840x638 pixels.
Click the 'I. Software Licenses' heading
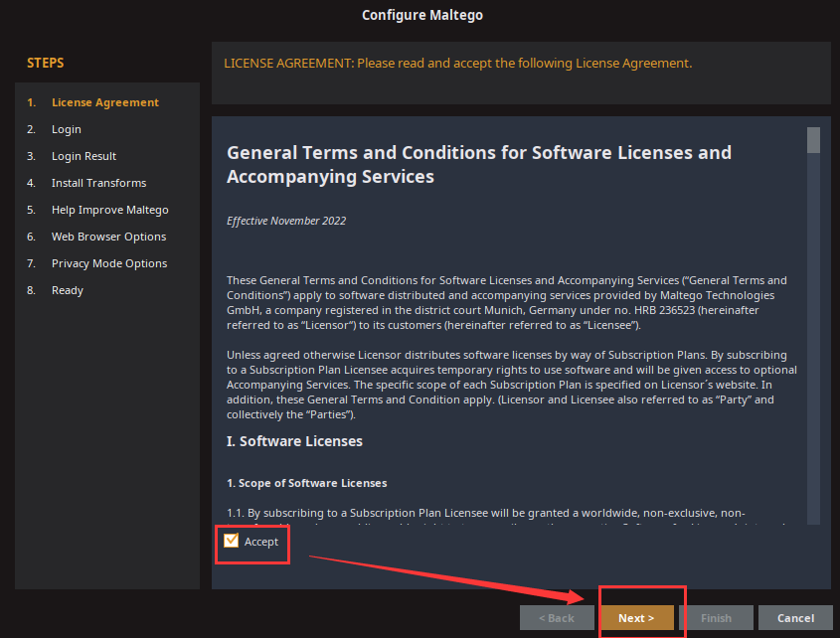[x=294, y=441]
